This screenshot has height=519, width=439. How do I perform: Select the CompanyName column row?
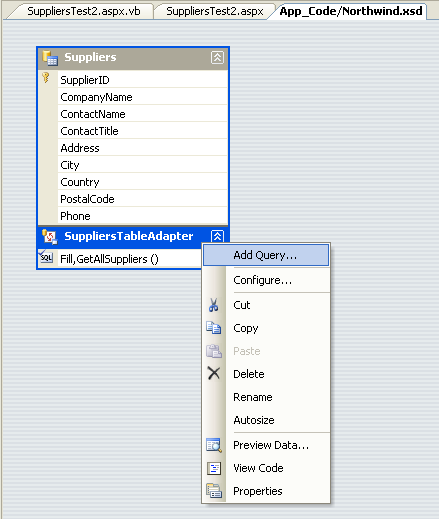pos(142,97)
